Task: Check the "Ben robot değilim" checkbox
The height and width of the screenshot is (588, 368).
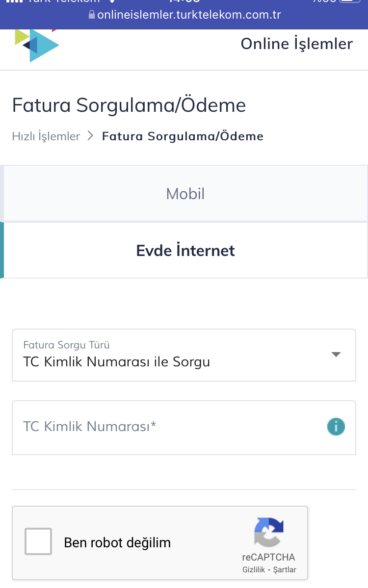Action: pyautogui.click(x=38, y=541)
